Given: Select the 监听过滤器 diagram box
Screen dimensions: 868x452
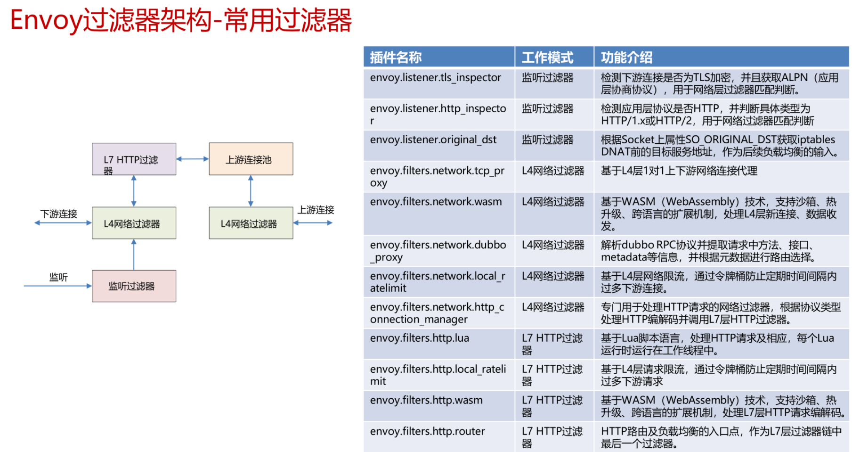Looking at the screenshot, I should click(x=134, y=286).
